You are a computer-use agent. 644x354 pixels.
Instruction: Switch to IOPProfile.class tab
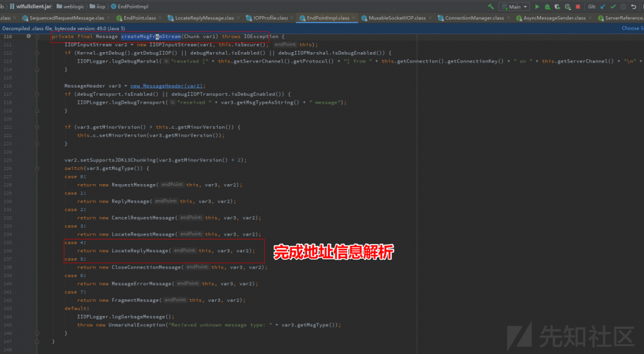tap(267, 18)
